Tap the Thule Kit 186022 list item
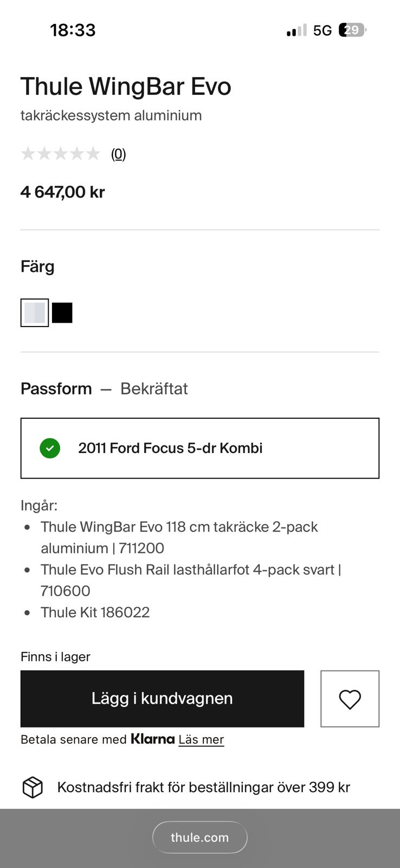Image resolution: width=400 pixels, height=868 pixels. pyautogui.click(x=95, y=612)
